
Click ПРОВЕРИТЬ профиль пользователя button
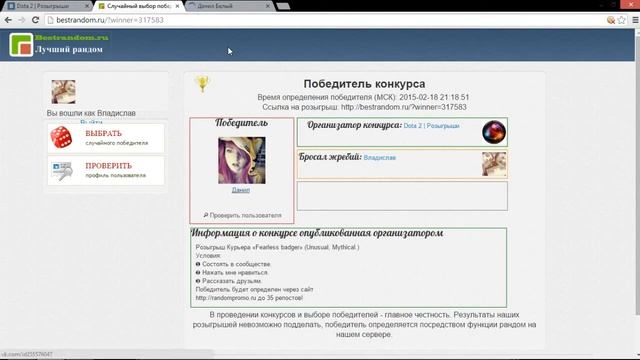click(106, 171)
